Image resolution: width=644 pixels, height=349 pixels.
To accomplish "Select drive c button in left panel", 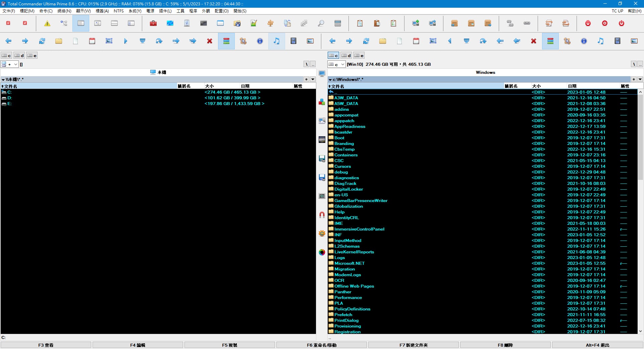I will (x=7, y=55).
